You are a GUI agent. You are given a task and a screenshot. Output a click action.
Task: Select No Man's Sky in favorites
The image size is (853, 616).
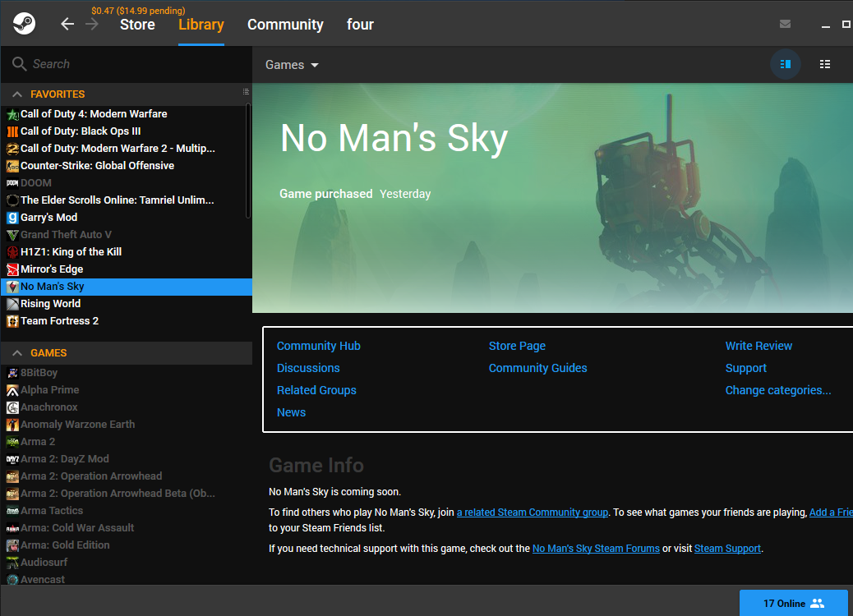pos(127,287)
